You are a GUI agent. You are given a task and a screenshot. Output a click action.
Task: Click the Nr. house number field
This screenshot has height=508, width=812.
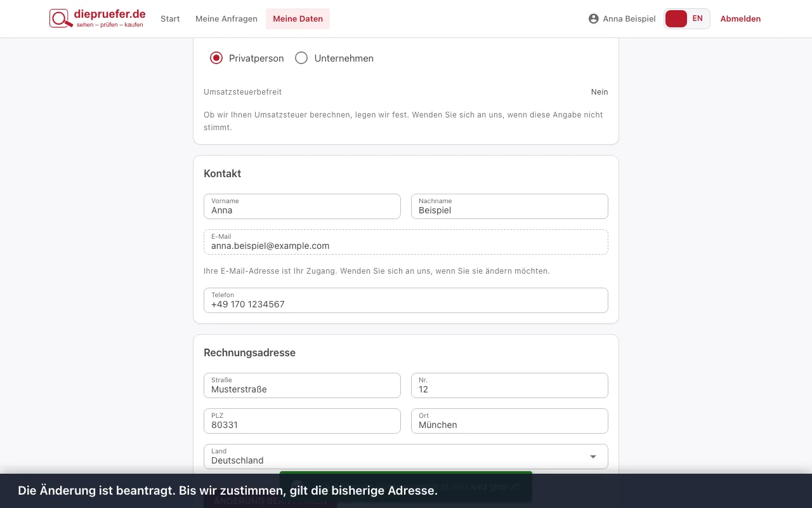click(509, 385)
